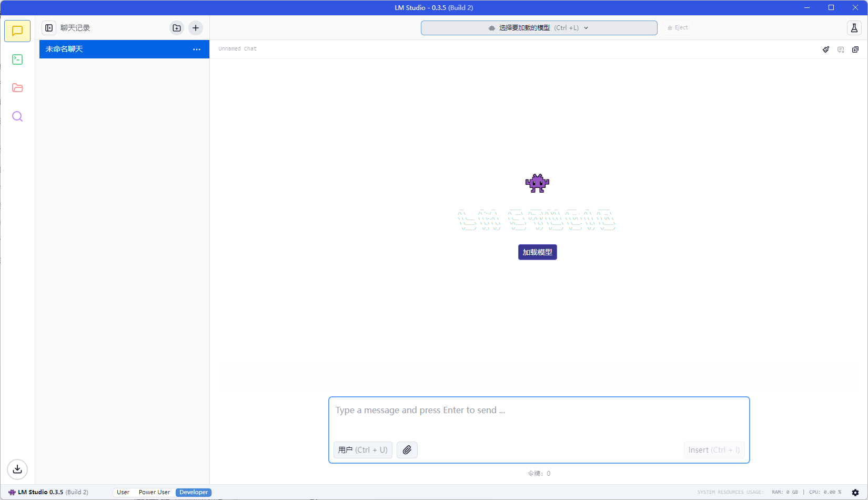Open the model selector dropdown
868x500 pixels.
(539, 28)
